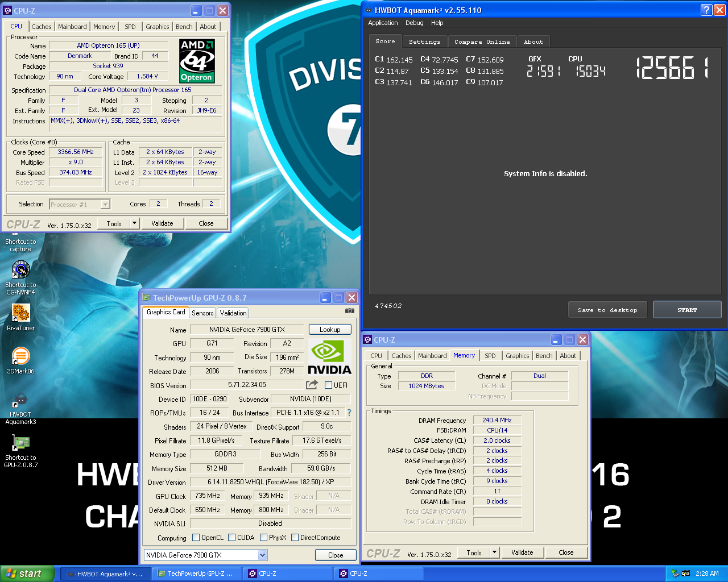Screen dimensions: 728x582
Task: Click the GPU-Z title bar icon
Action: [x=146, y=297]
